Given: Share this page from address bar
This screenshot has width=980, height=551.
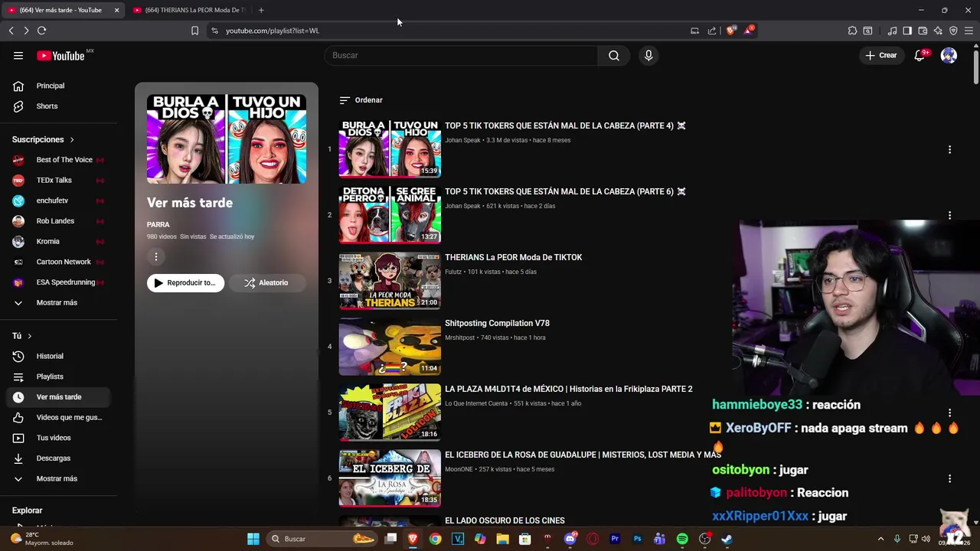Looking at the screenshot, I should click(712, 31).
